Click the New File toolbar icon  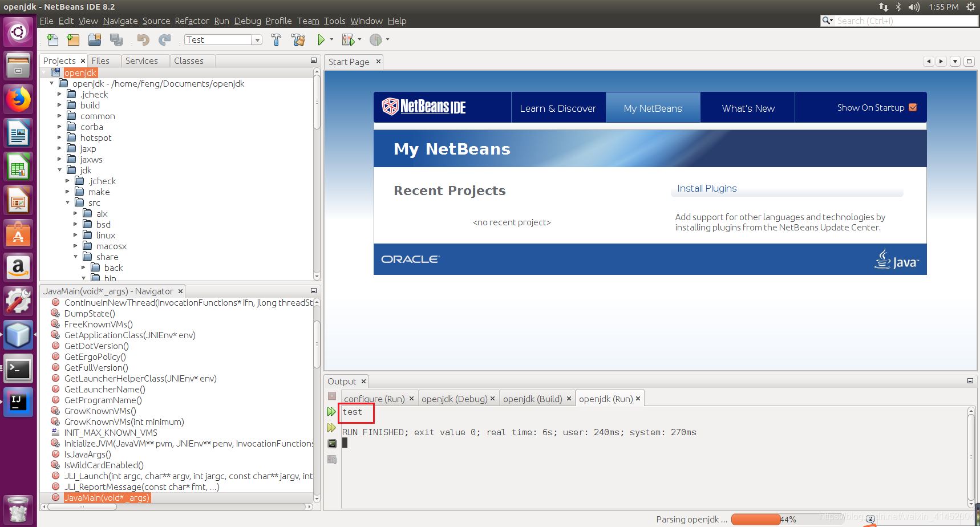(x=52, y=40)
